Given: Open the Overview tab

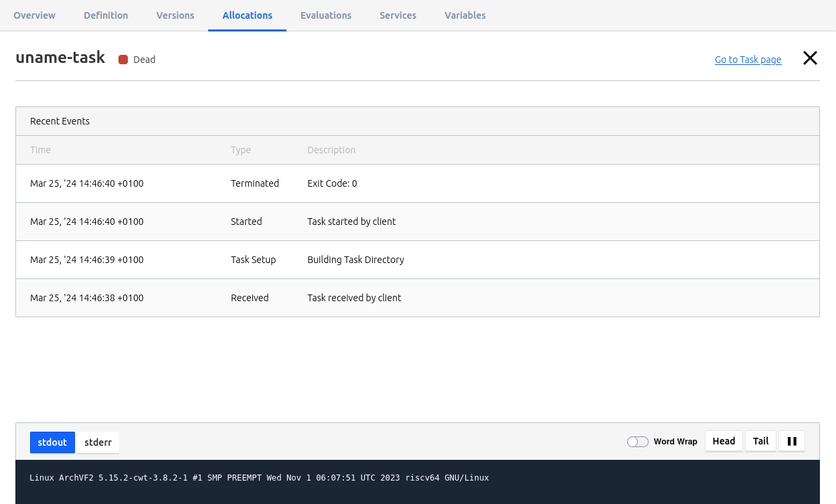Looking at the screenshot, I should click(35, 15).
